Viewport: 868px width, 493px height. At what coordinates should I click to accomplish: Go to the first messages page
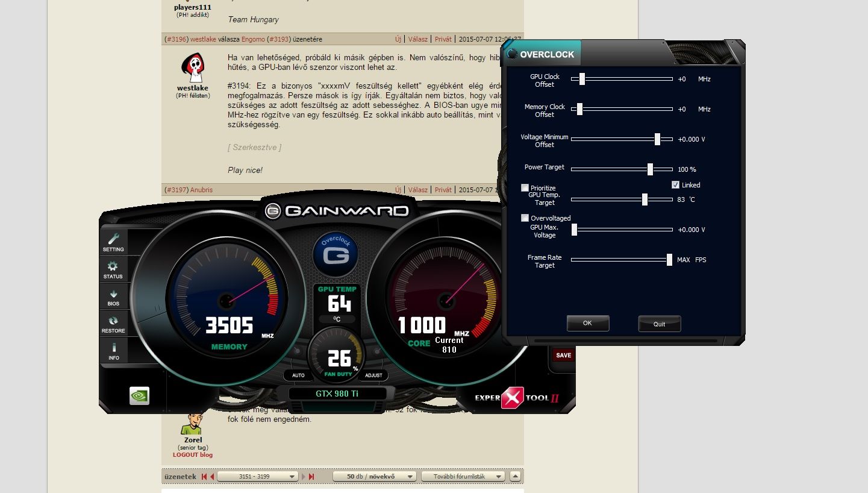tap(204, 477)
